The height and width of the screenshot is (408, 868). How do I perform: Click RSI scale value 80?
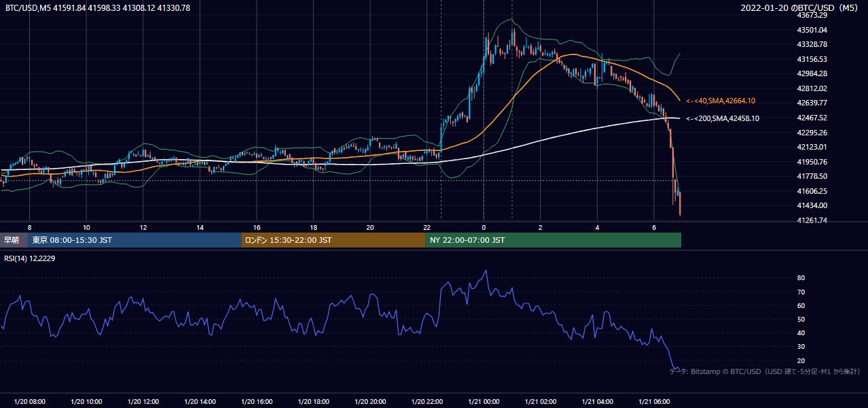(801, 278)
